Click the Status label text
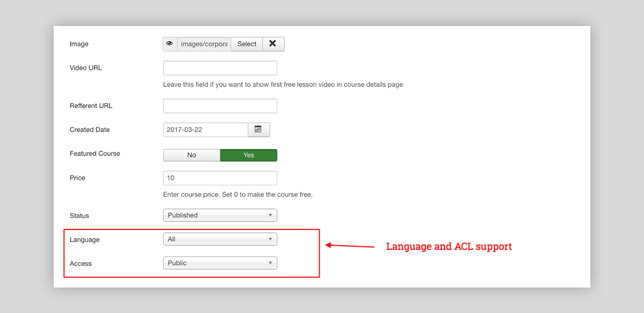Viewport: 644px width, 313px height. (x=79, y=216)
